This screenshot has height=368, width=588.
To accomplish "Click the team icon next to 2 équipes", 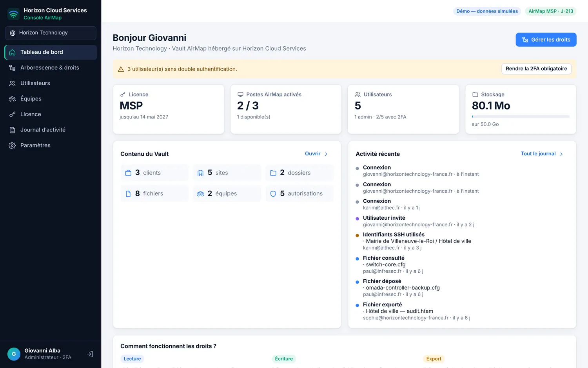I will 200,194.
